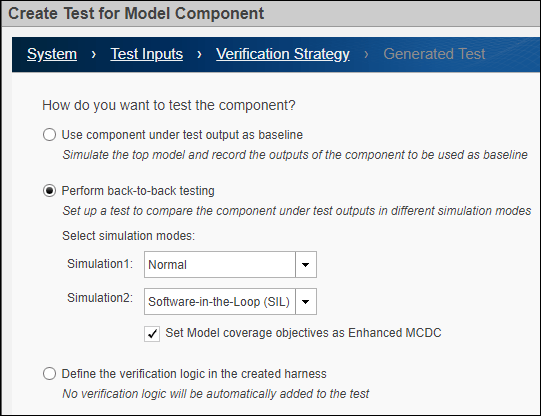The width and height of the screenshot is (541, 416).
Task: Click the chevron before Generated Test
Action: 366,54
